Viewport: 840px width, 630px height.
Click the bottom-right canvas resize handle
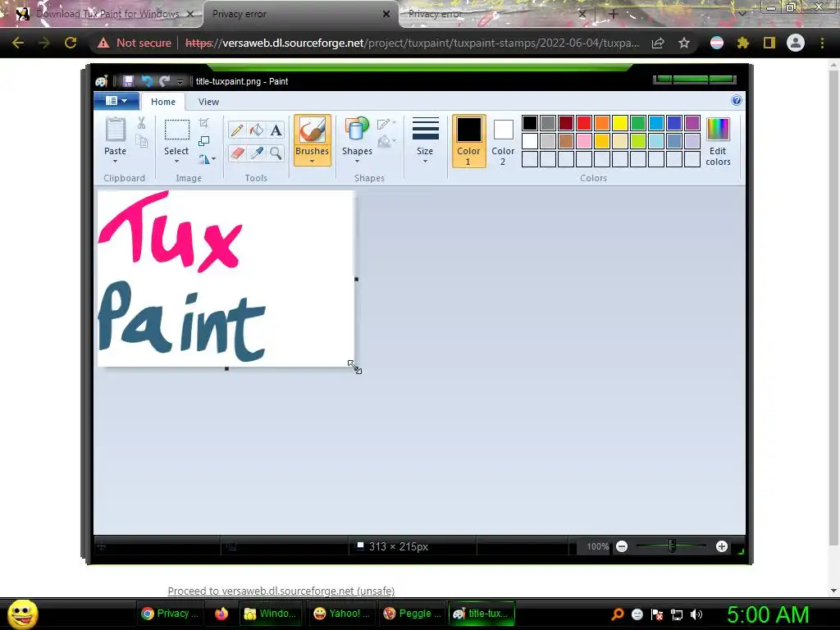pos(354,367)
